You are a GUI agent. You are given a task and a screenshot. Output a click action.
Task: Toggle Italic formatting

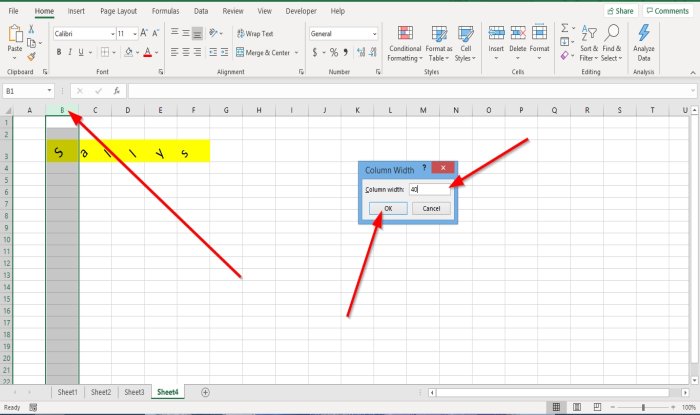(x=70, y=52)
